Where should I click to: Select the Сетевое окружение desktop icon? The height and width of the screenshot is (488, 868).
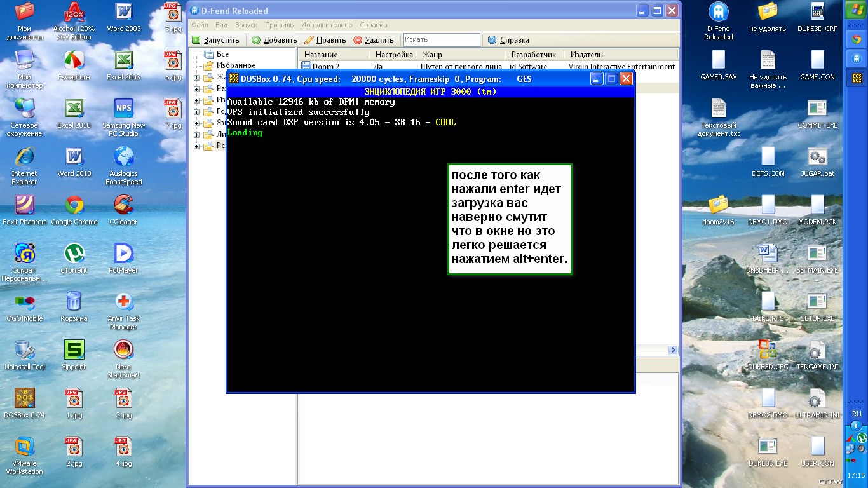25,118
